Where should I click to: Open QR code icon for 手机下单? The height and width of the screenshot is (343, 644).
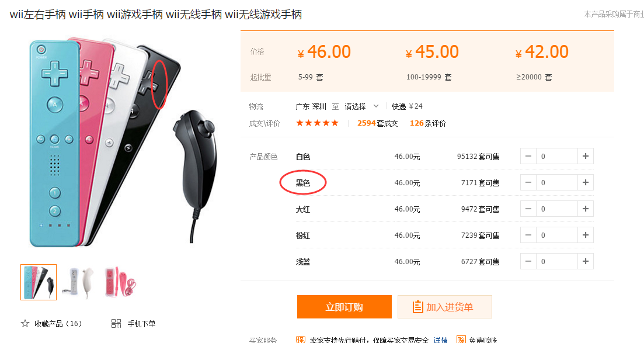pyautogui.click(x=116, y=324)
